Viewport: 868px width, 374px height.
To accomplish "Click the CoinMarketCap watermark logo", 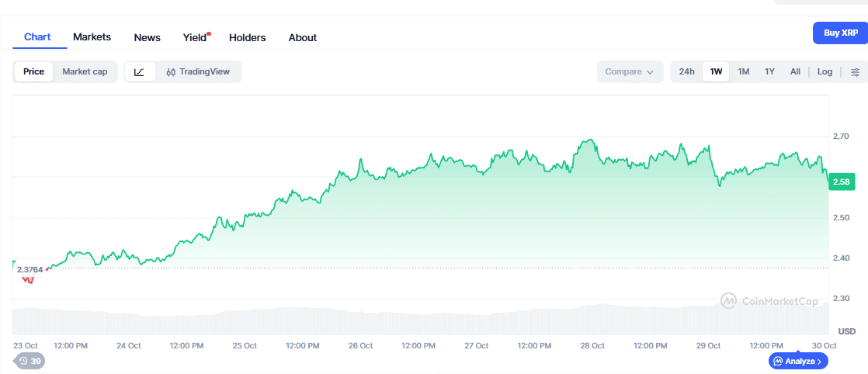I will tap(769, 301).
